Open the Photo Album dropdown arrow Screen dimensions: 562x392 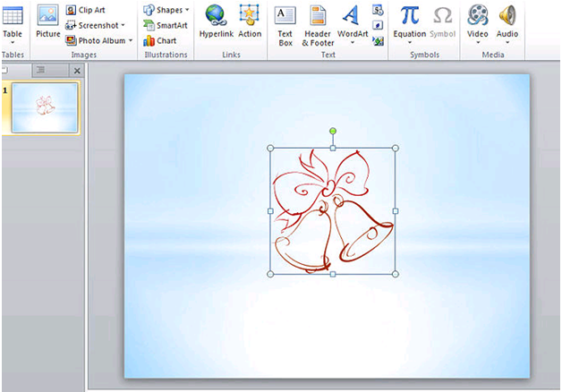coord(131,40)
